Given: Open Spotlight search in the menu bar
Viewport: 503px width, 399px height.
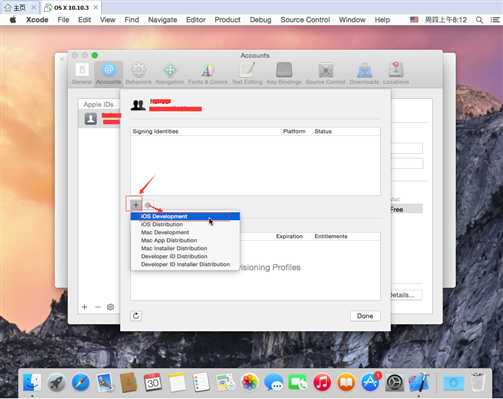Looking at the screenshot, I should pos(479,20).
